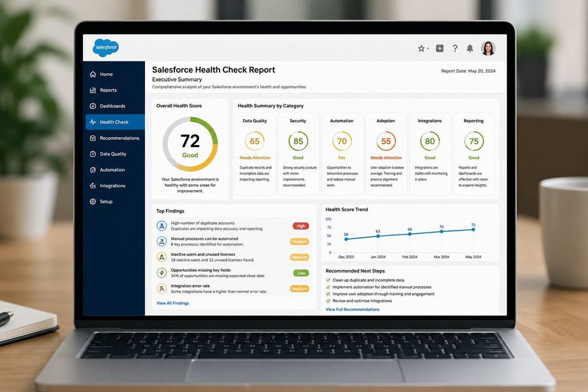
Task: Click check mark beside 'Review and optimize integrations'
Action: [328, 301]
